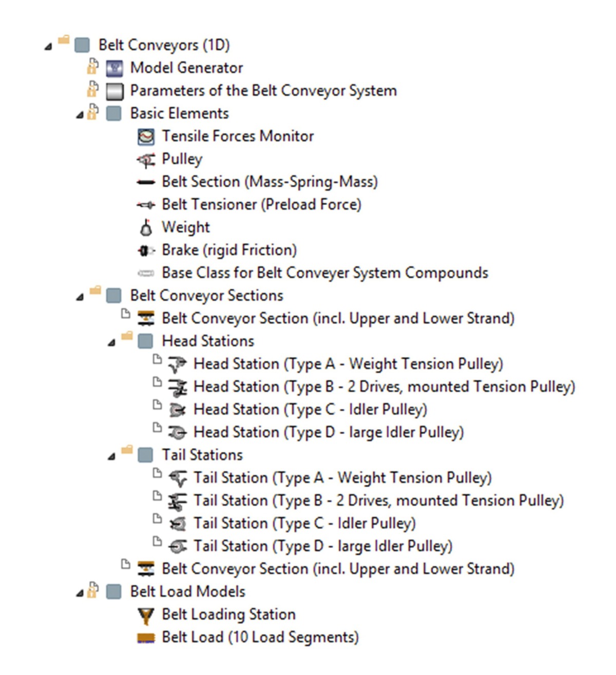
Task: Collapse the Belt Conveyors (1D) root node
Action: click(48, 47)
